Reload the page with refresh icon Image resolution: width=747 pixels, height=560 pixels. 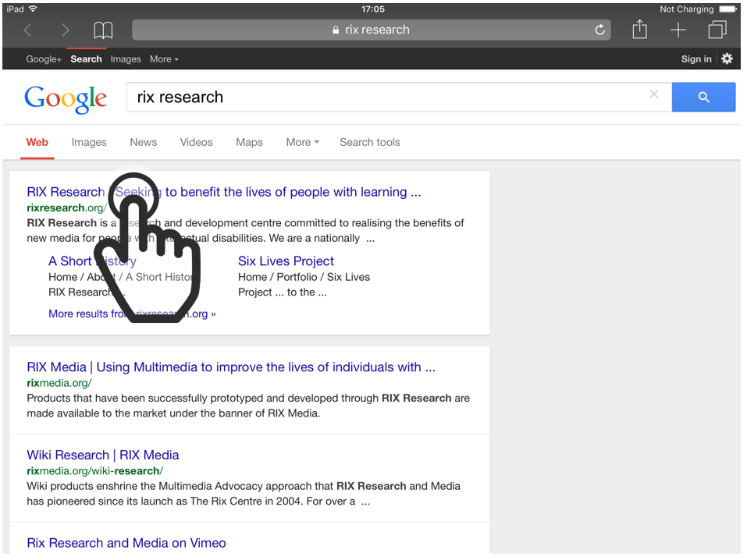point(599,30)
